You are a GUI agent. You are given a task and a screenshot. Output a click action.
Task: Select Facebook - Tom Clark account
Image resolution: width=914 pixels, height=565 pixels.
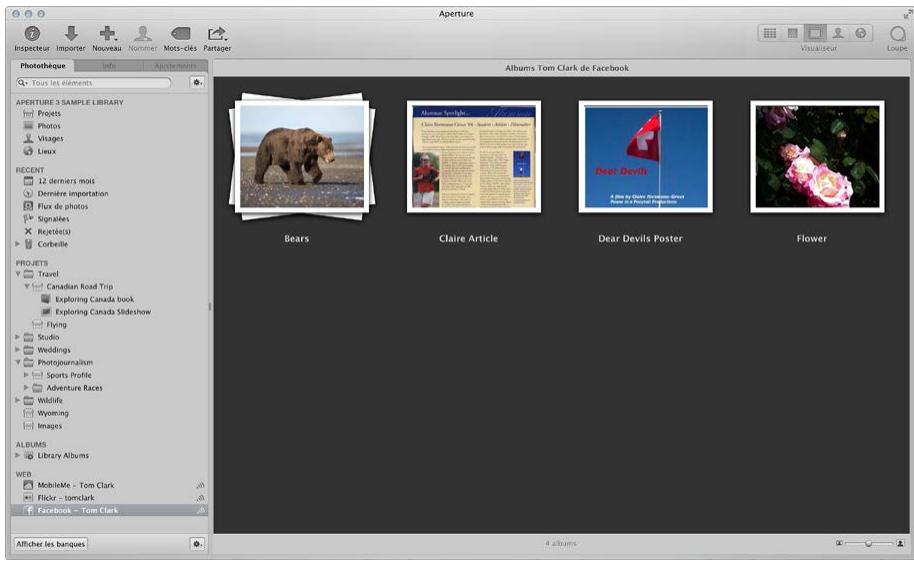click(x=78, y=510)
